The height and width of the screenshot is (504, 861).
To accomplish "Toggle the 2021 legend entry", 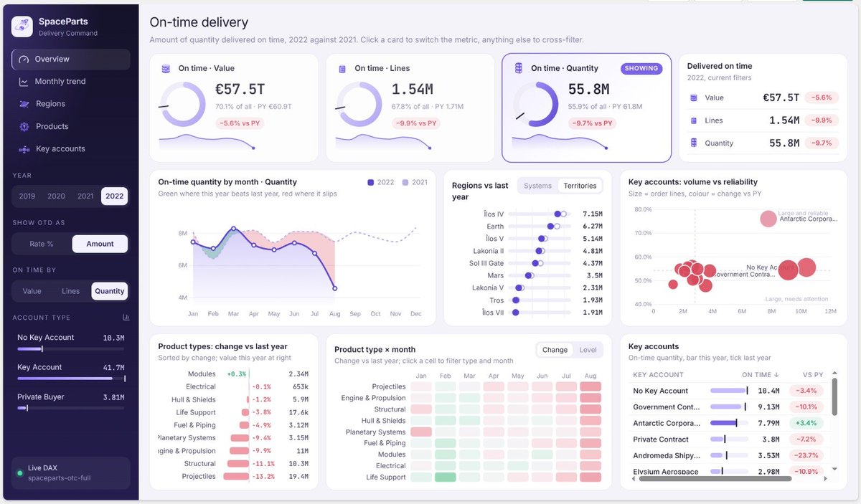I will click(x=415, y=182).
